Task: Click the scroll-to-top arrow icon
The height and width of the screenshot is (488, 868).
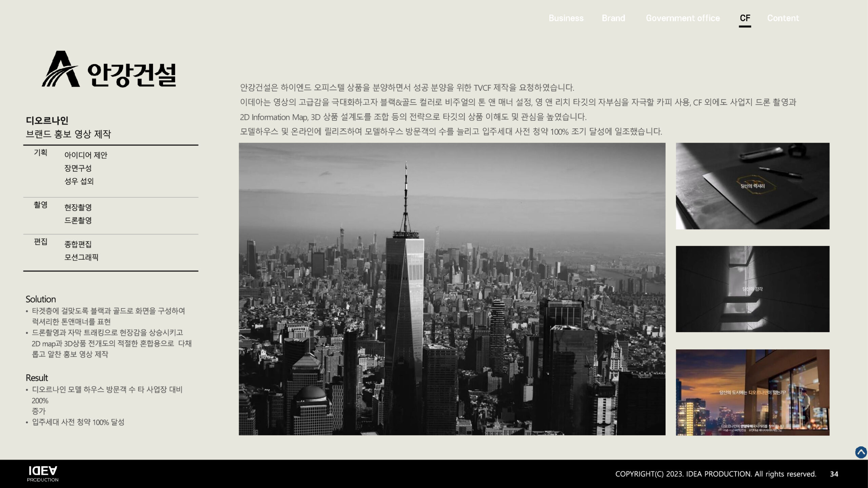Action: pyautogui.click(x=861, y=452)
